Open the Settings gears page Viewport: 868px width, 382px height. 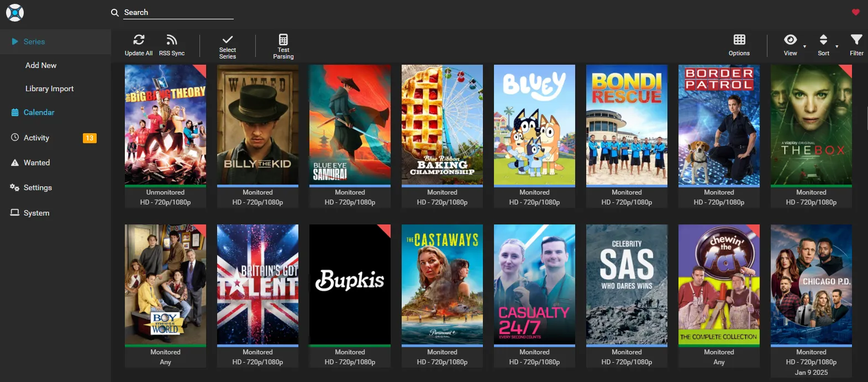[x=38, y=187]
